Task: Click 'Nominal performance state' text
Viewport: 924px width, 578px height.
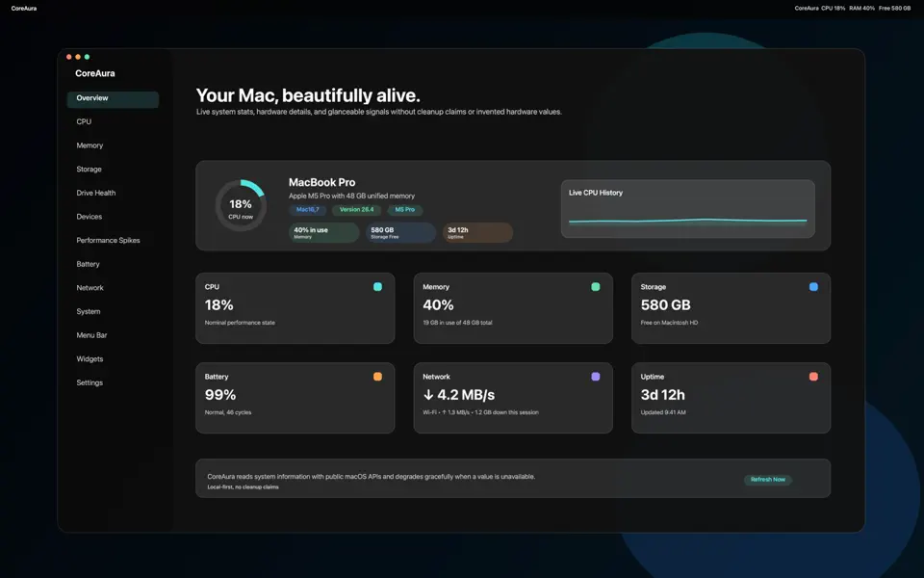Action: click(x=240, y=323)
